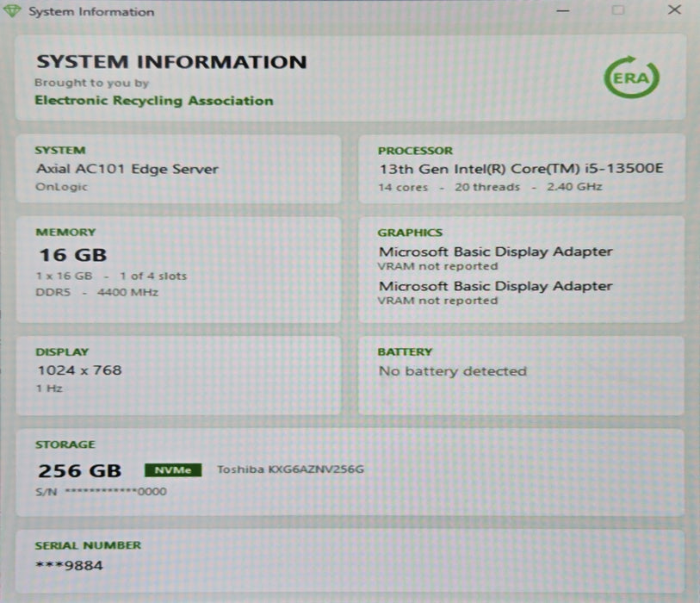Minimize the System Information window

pyautogui.click(x=563, y=10)
